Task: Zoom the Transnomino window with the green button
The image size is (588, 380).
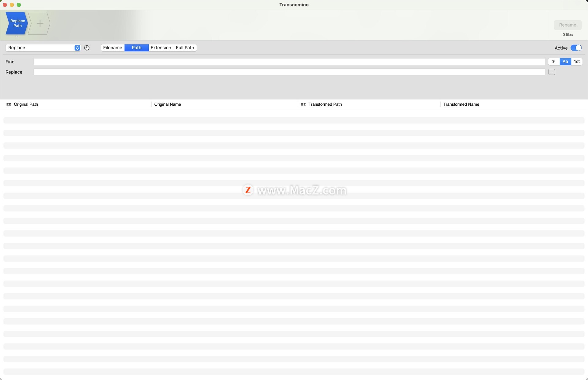Action: coord(19,5)
